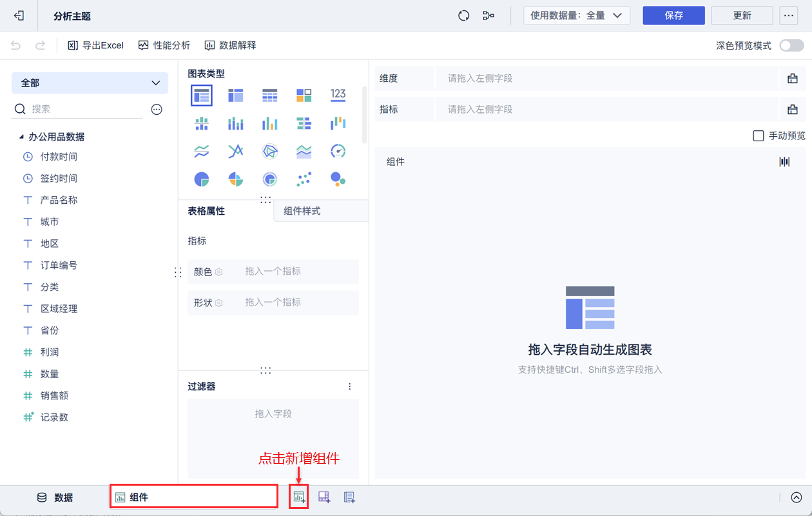Select the 组件 tab at bottom
The height and width of the screenshot is (516, 812).
coord(193,497)
